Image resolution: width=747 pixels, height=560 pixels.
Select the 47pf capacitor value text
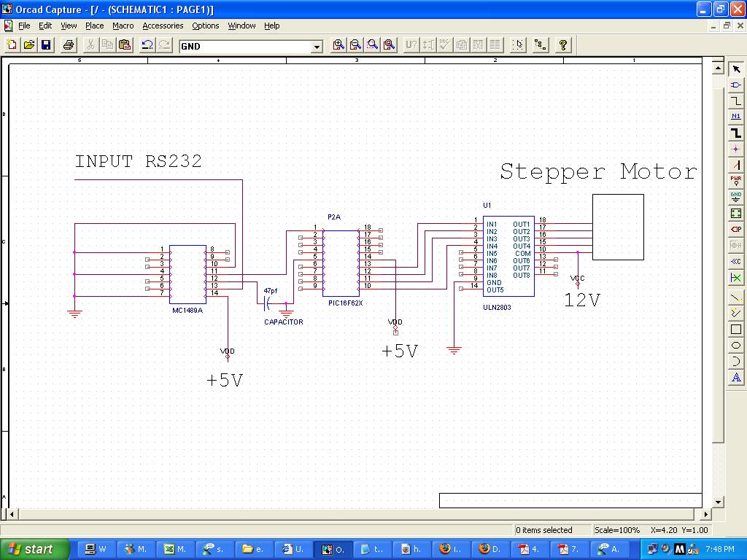coord(270,290)
